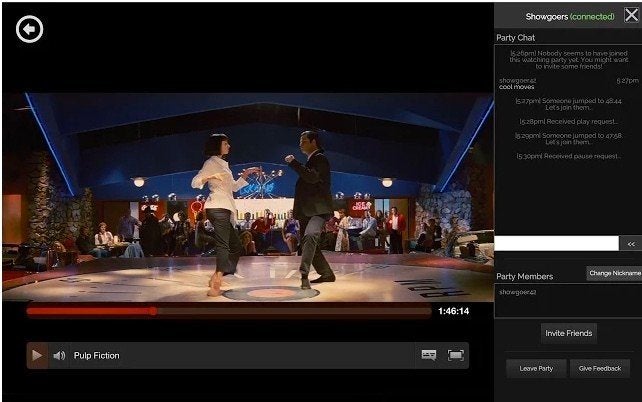Send chat message with the << button
The width and height of the screenshot is (642, 402).
[x=631, y=244]
